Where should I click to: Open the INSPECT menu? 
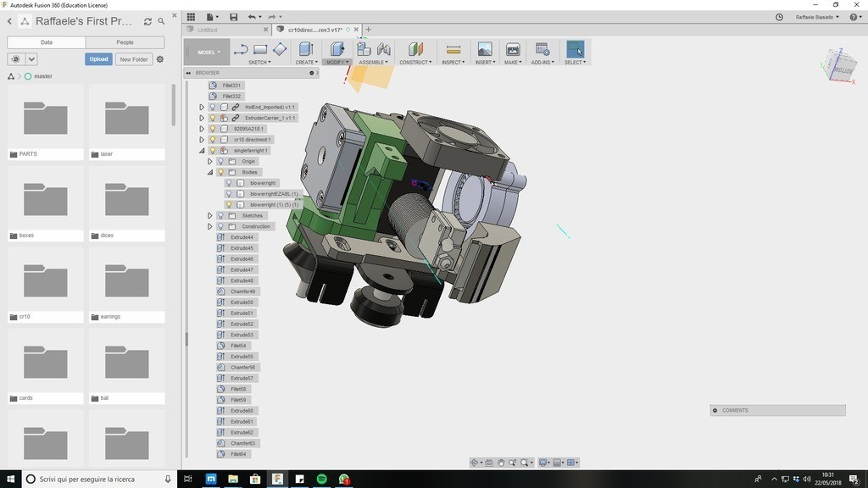click(453, 63)
